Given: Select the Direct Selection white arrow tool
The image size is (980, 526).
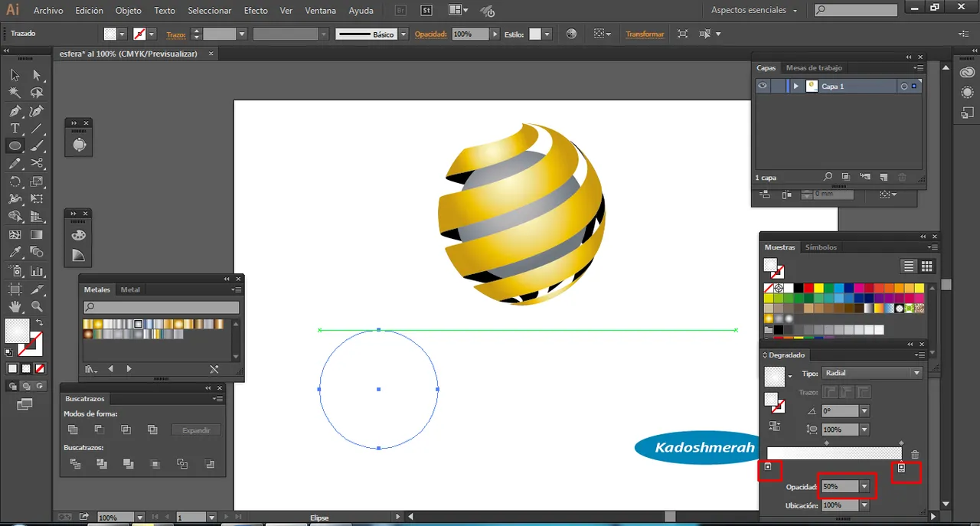Looking at the screenshot, I should [37, 75].
